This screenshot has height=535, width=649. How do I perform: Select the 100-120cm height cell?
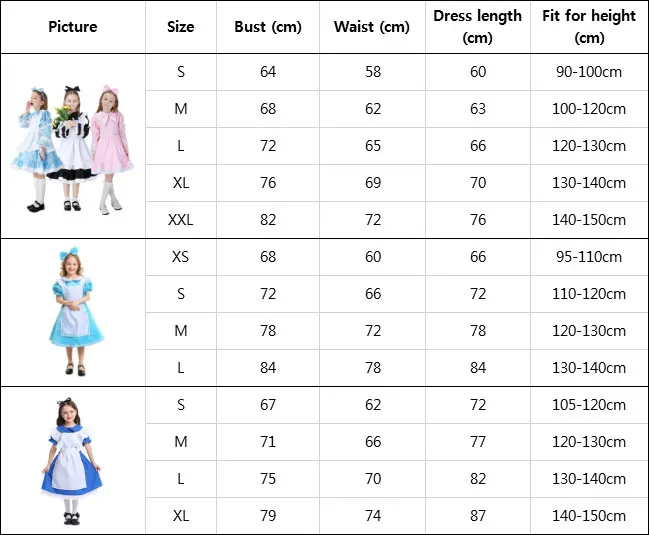pos(589,109)
